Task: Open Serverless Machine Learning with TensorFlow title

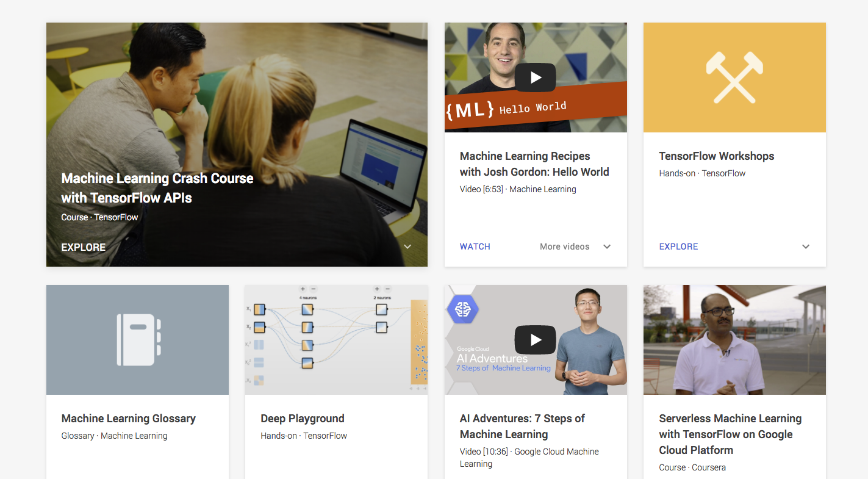Action: click(730, 434)
